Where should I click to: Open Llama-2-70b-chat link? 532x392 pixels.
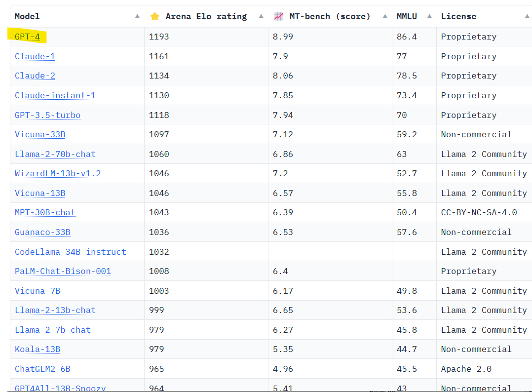[55, 154]
